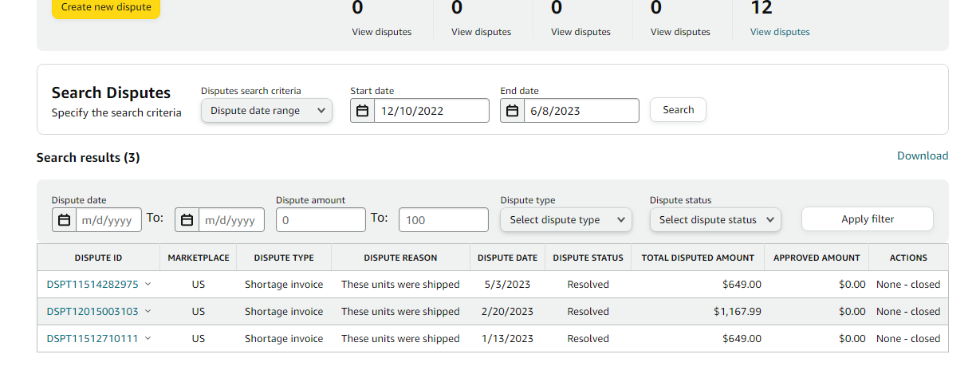Click the Search button

[x=679, y=110]
